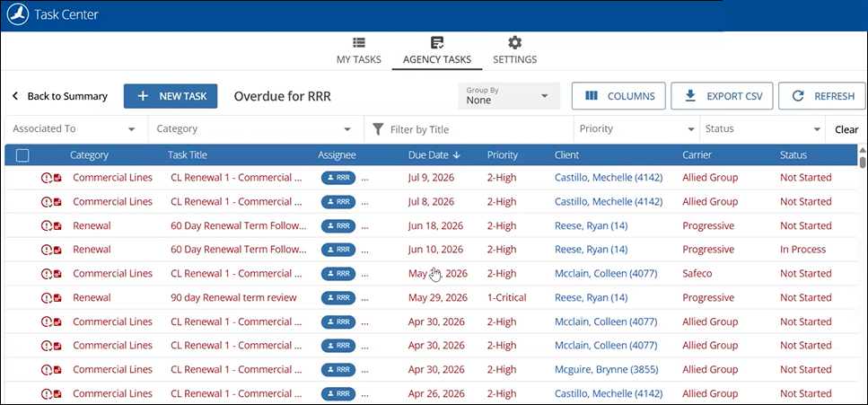
Task: Click the note icon in the Jun 10, 2026 row
Action: pos(57,250)
